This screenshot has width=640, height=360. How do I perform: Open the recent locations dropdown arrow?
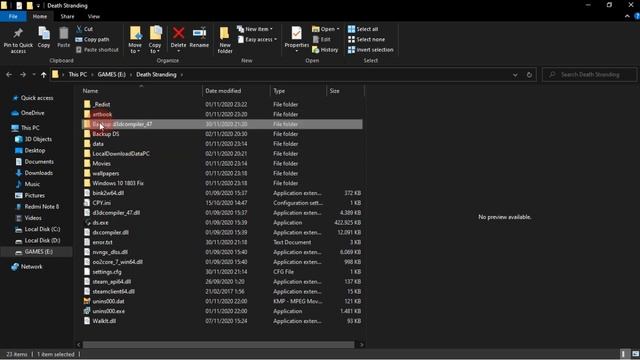pos(33,75)
